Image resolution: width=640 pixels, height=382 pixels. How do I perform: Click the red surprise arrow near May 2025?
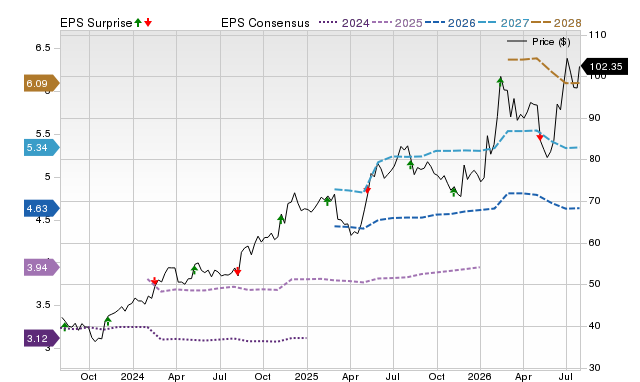[367, 190]
